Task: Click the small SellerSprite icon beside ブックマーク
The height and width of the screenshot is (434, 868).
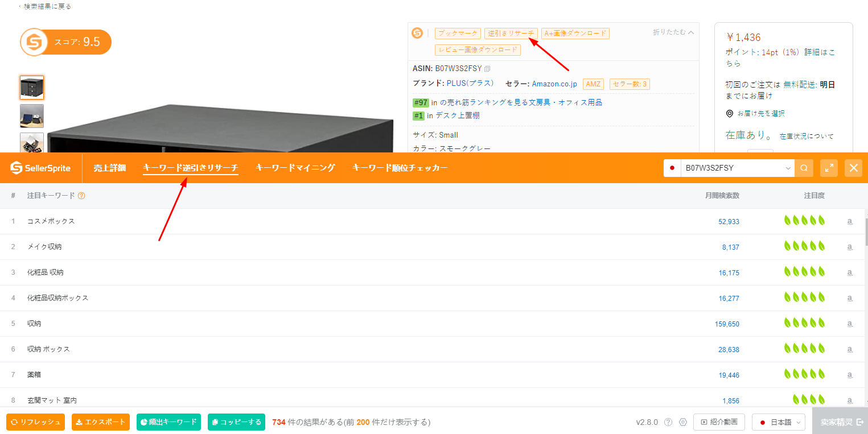Action: coord(417,33)
